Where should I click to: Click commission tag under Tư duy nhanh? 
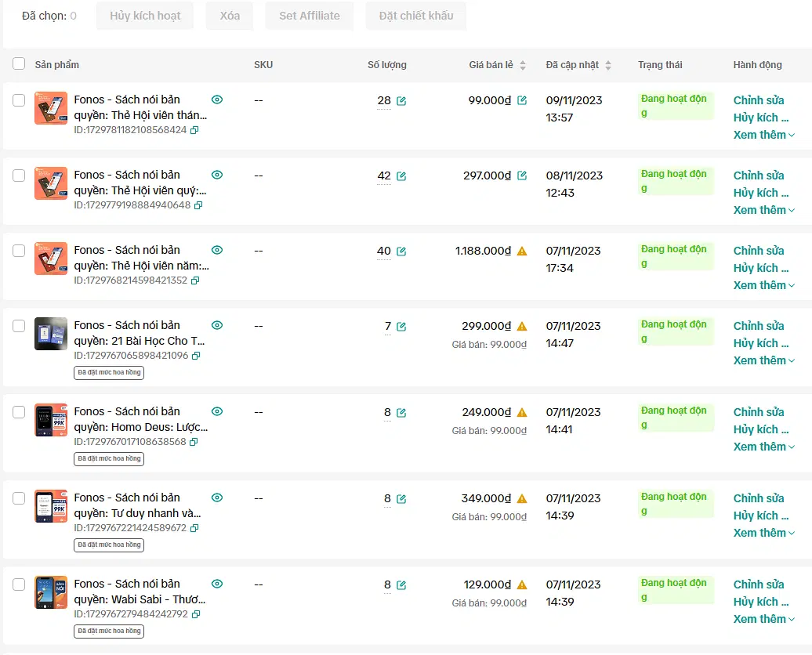click(109, 545)
